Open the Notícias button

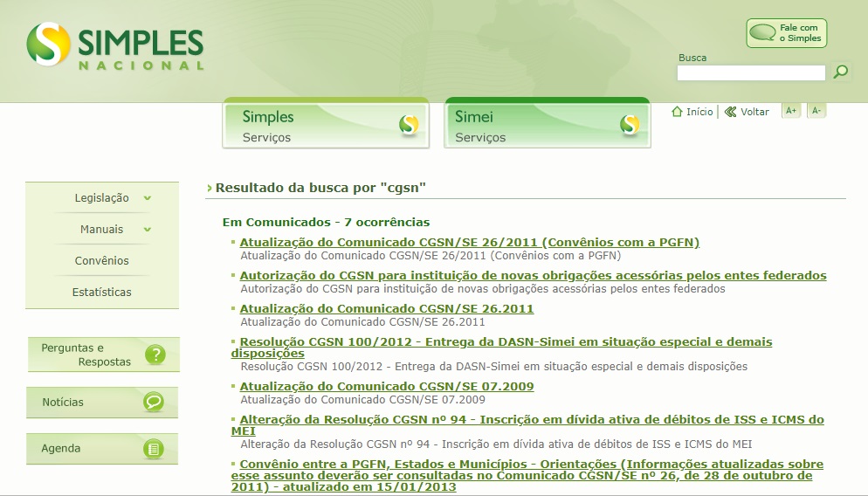pos(102,403)
